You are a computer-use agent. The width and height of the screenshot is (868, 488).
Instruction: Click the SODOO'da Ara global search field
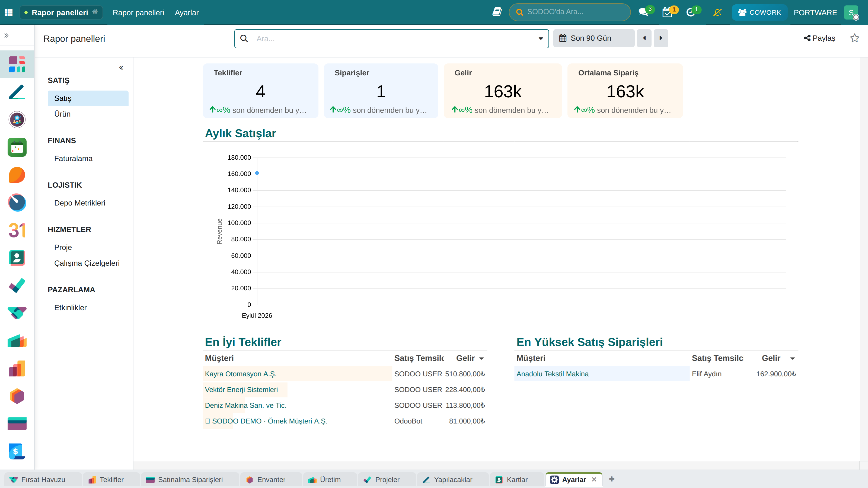click(569, 12)
